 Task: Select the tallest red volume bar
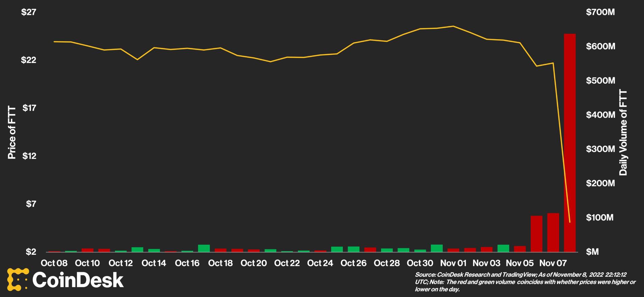(569, 142)
